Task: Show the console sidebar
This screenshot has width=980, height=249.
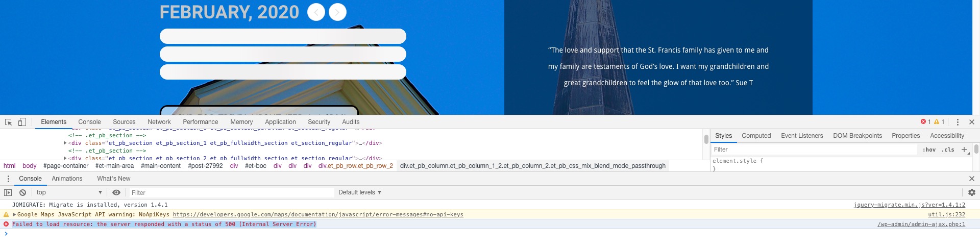Action: (8, 192)
